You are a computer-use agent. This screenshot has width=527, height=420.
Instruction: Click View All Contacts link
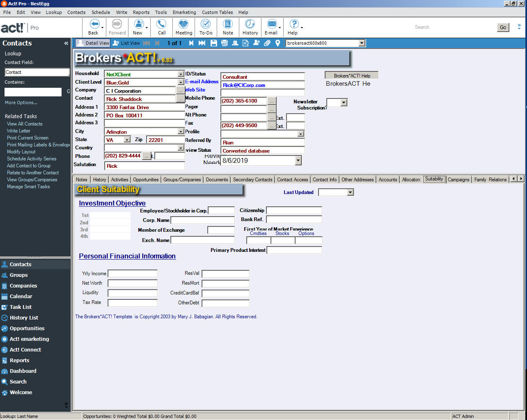tap(25, 124)
